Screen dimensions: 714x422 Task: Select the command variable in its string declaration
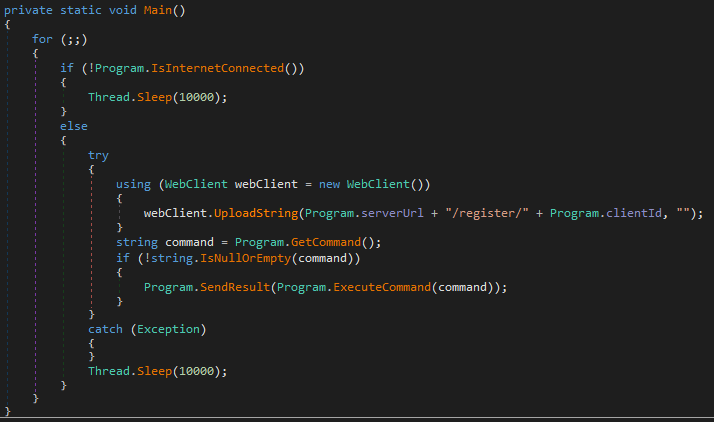pos(193,243)
